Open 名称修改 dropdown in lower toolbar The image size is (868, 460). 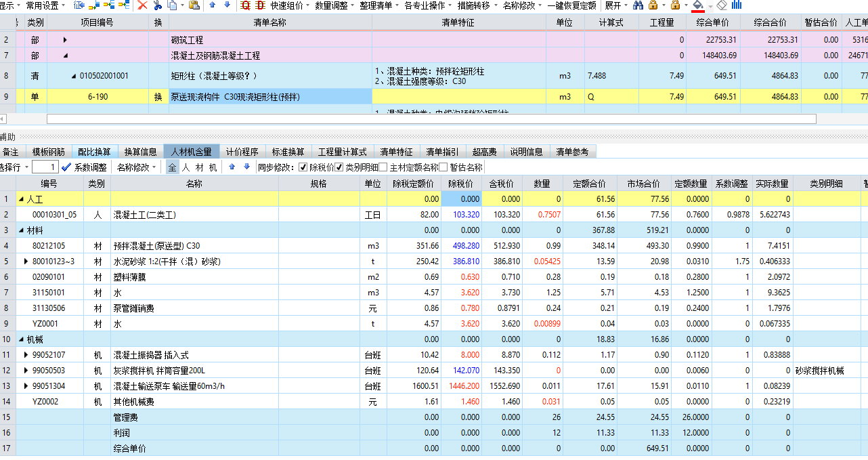(x=136, y=167)
